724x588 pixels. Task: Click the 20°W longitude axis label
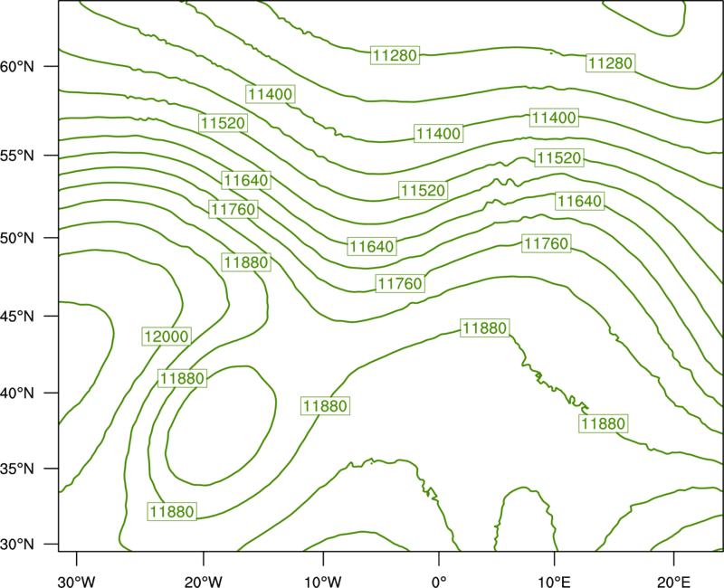coord(203,582)
